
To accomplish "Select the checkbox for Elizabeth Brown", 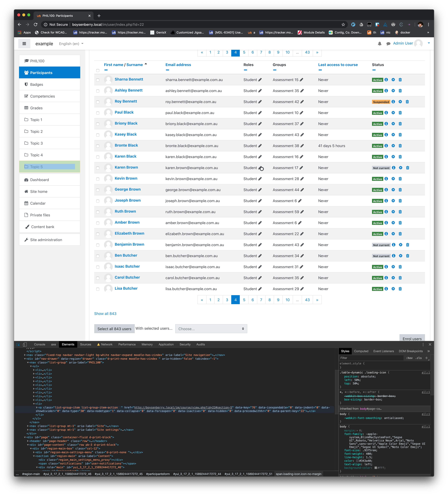I will point(98,234).
